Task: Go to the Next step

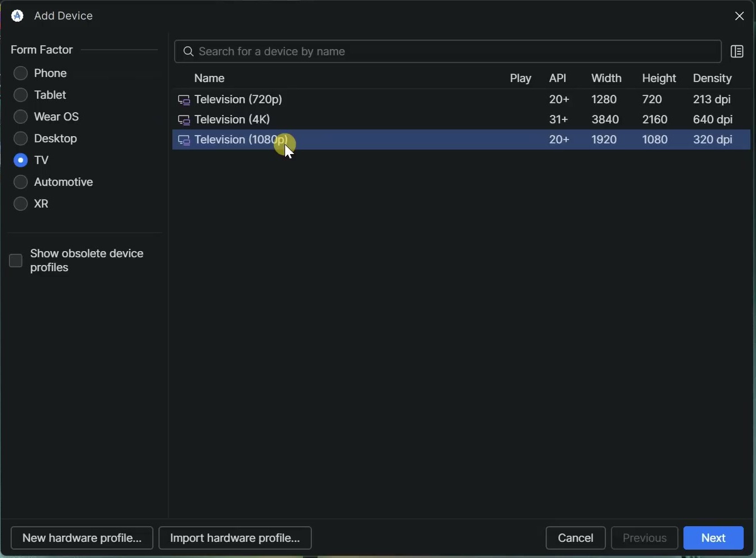Action: (714, 538)
